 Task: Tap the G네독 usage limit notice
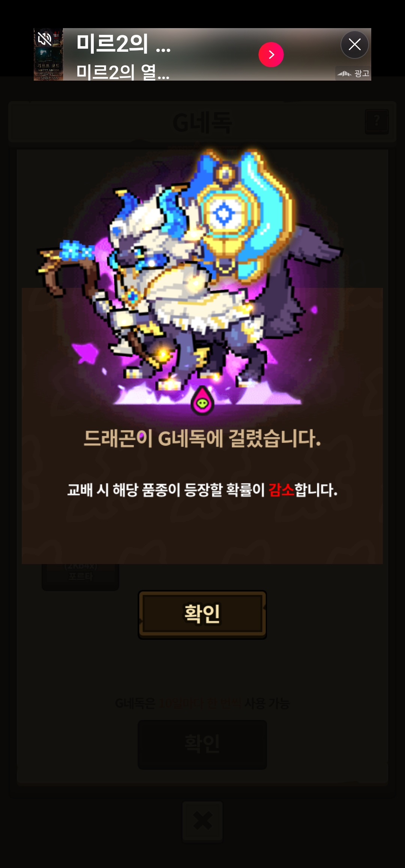point(202,703)
